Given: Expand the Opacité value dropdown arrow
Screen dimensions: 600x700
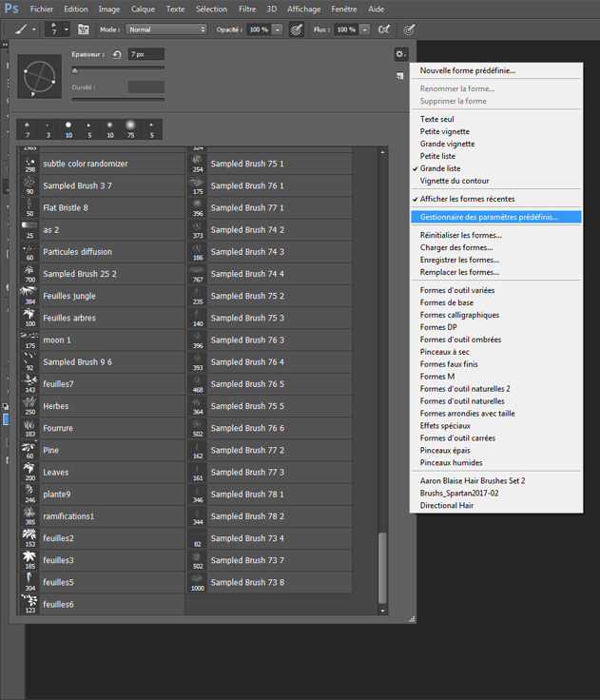Looking at the screenshot, I should tap(278, 29).
